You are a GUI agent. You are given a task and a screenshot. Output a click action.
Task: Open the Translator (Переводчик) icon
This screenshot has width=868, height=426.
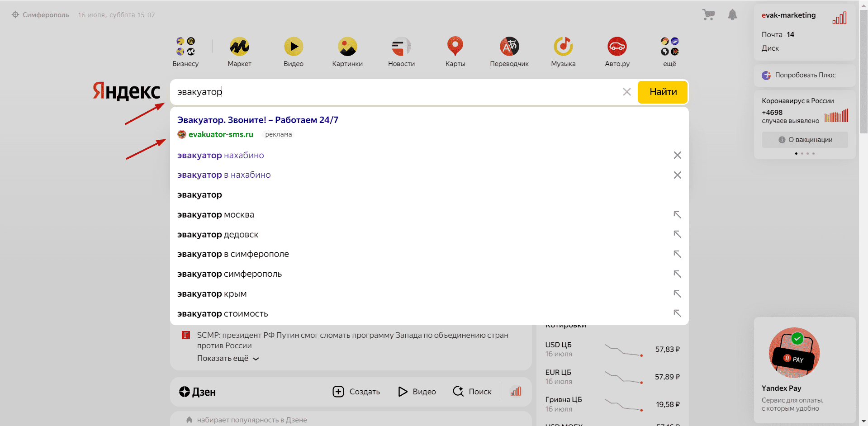click(509, 47)
